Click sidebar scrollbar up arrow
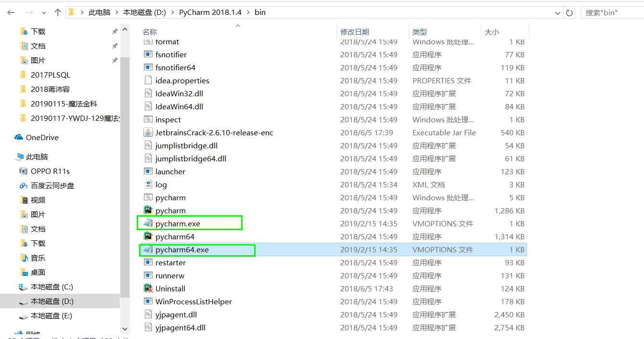The image size is (644, 339). (x=125, y=30)
